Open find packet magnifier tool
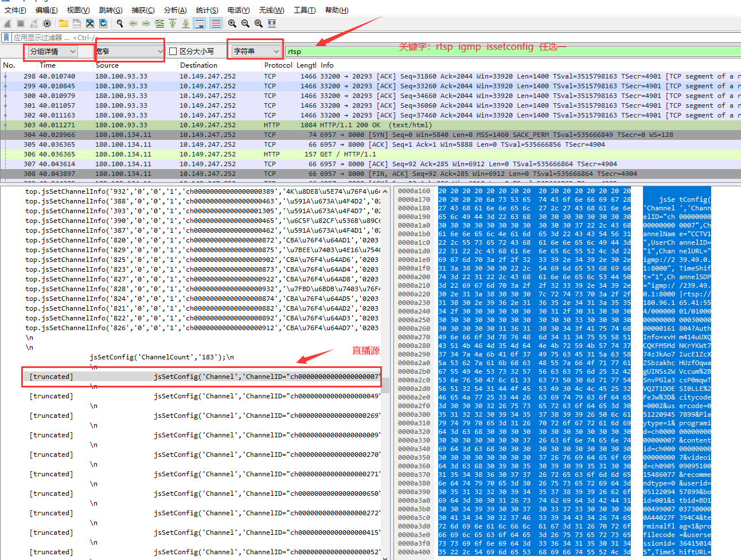The image size is (741, 560). click(x=119, y=24)
